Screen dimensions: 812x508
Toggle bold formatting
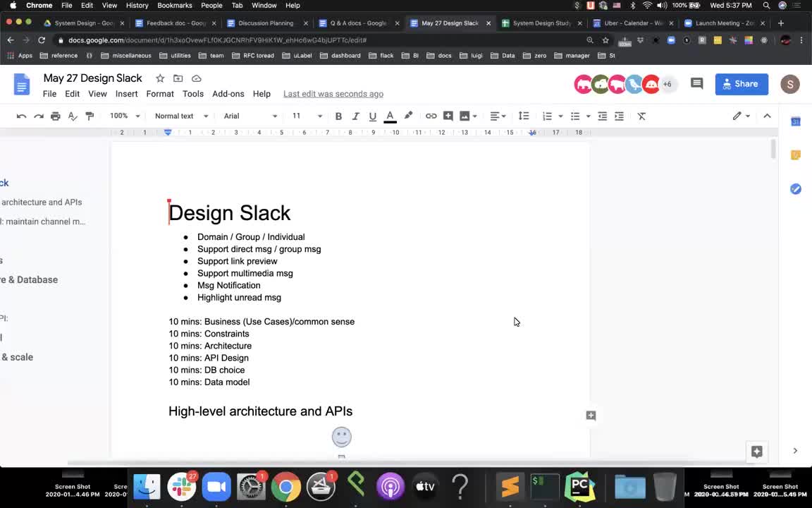point(338,116)
